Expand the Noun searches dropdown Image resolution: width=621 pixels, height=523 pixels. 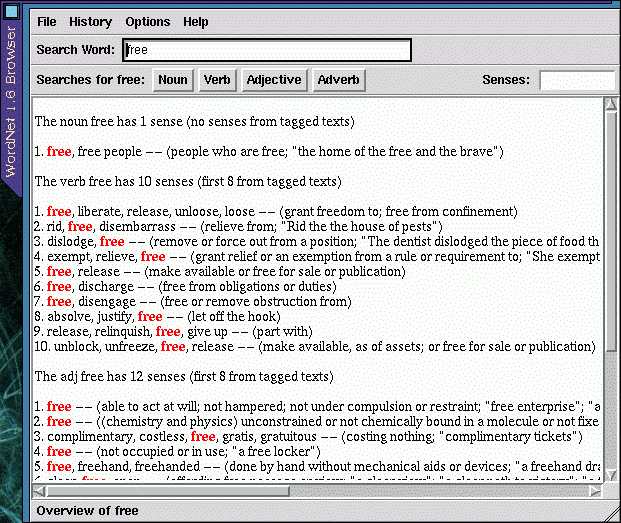point(173,80)
